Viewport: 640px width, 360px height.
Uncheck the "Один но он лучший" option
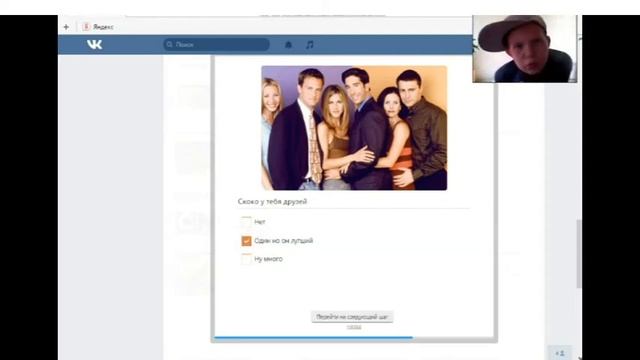pyautogui.click(x=246, y=241)
